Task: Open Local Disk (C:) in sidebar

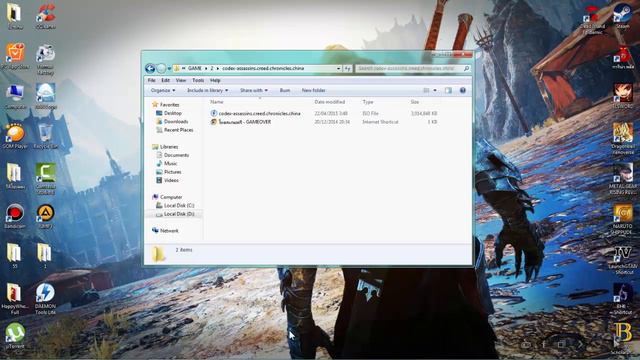Action: (x=179, y=205)
